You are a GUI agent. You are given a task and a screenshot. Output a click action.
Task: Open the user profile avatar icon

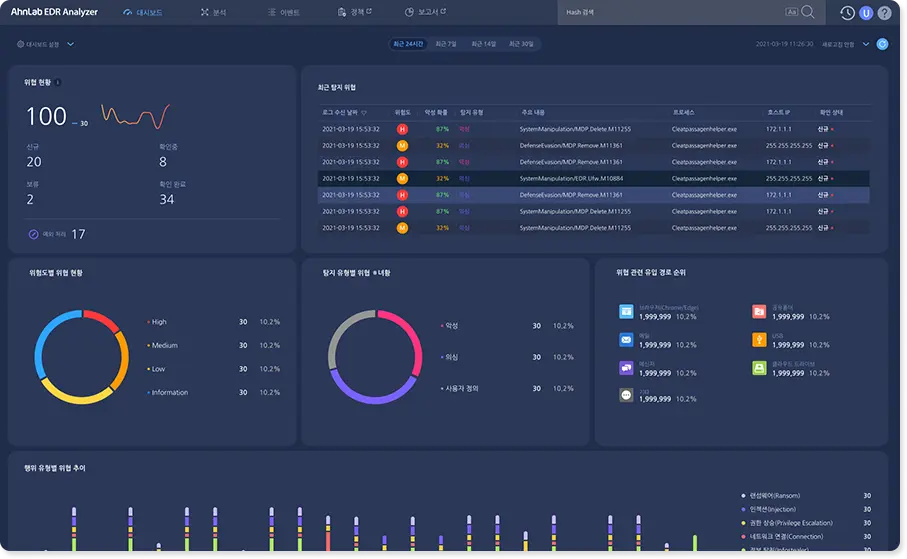866,13
